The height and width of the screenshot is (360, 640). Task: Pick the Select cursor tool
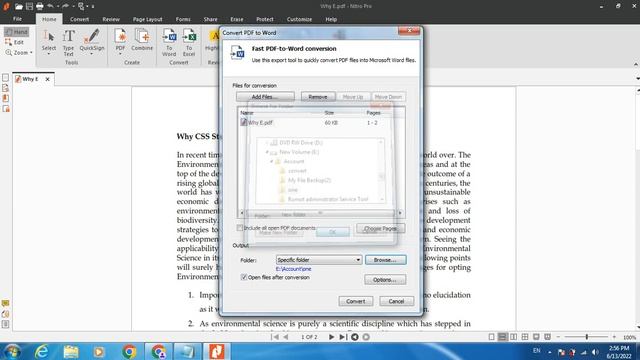point(49,39)
